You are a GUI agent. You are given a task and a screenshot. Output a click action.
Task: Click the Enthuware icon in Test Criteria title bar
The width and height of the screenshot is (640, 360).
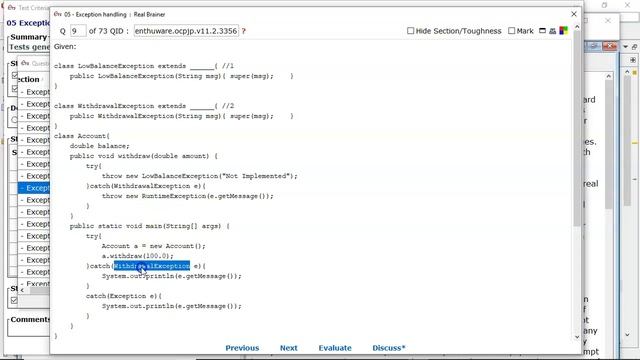11,7
